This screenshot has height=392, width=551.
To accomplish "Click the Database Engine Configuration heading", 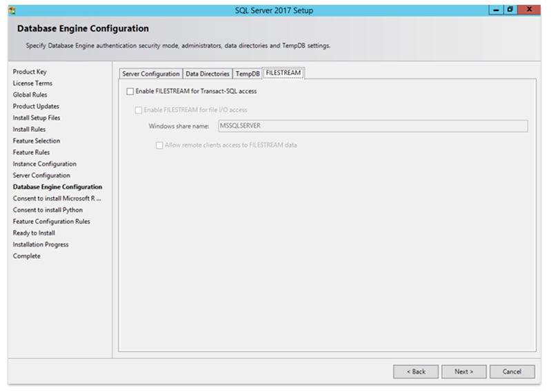I will pos(83,28).
